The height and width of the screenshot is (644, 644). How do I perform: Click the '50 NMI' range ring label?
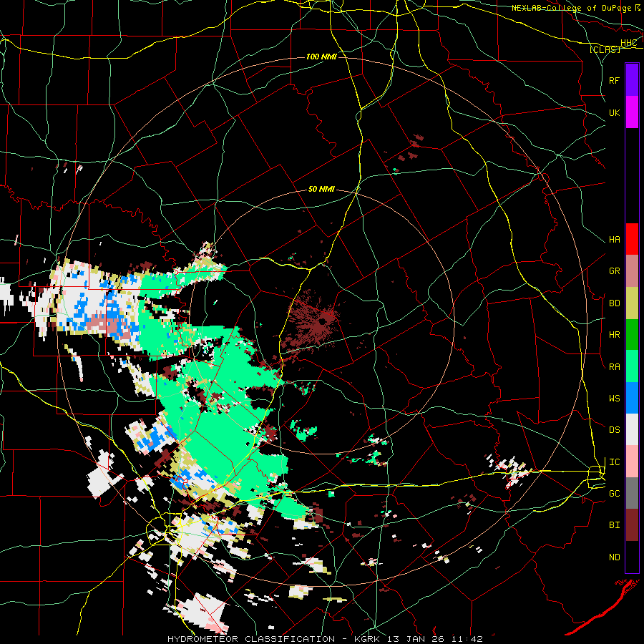click(x=321, y=190)
